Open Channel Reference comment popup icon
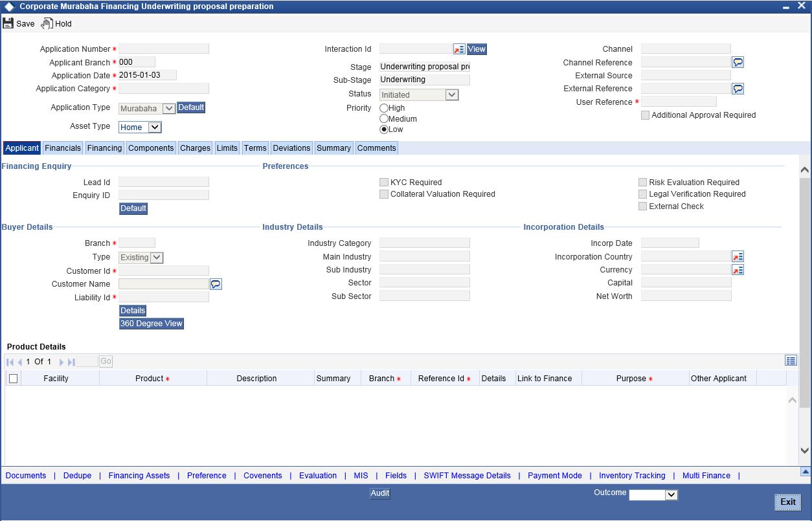This screenshot has width=812, height=521. click(x=738, y=62)
